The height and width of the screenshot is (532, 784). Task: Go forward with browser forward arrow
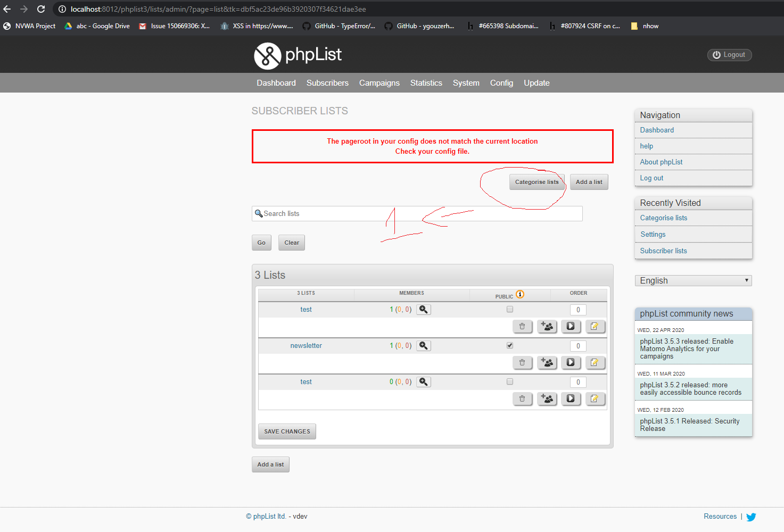click(x=24, y=9)
